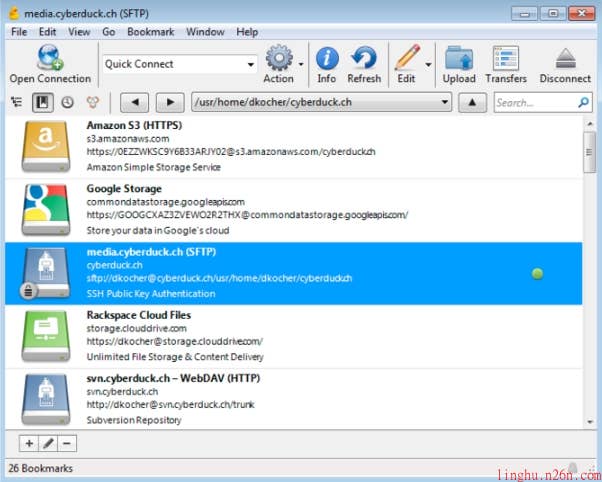Viewport: 602px width, 482px height.
Task: Click the Action gear icon
Action: [x=279, y=58]
